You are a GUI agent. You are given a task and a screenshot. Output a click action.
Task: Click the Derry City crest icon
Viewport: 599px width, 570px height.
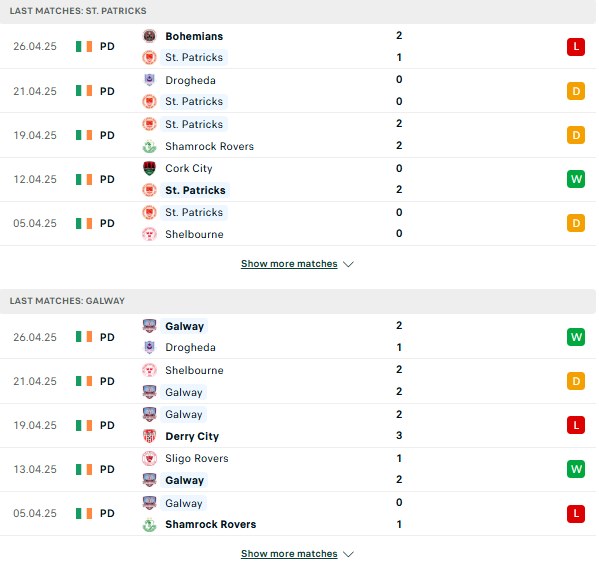(x=149, y=436)
